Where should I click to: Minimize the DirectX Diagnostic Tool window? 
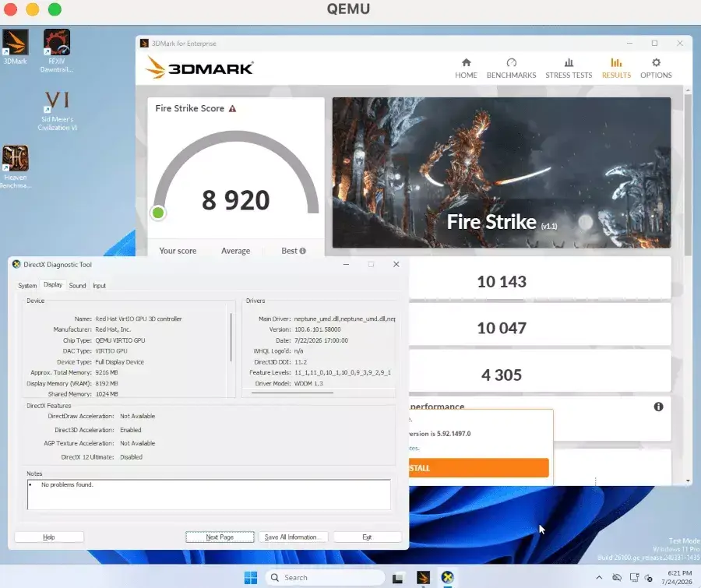coord(346,264)
